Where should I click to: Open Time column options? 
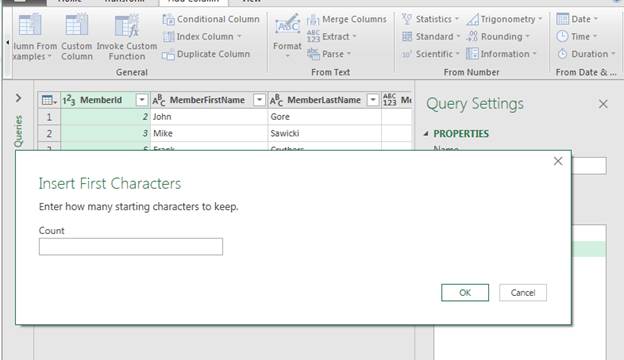(x=576, y=37)
